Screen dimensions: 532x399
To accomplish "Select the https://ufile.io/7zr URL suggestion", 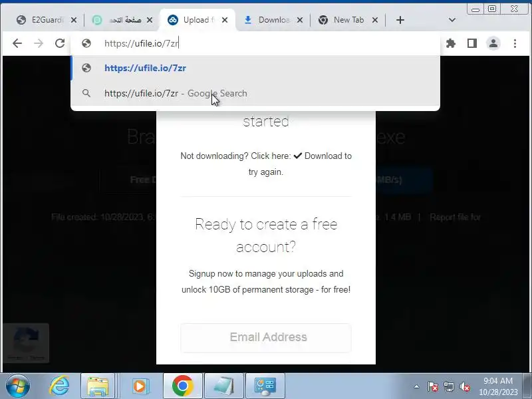I will [255, 68].
